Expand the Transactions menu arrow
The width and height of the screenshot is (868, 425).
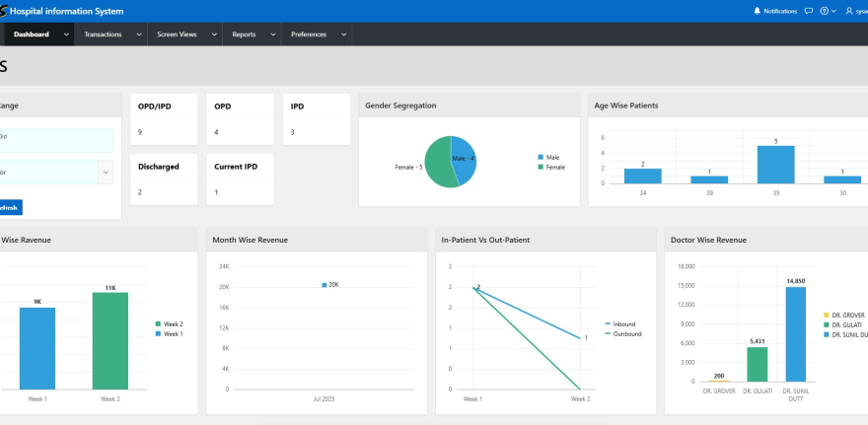[x=139, y=35]
